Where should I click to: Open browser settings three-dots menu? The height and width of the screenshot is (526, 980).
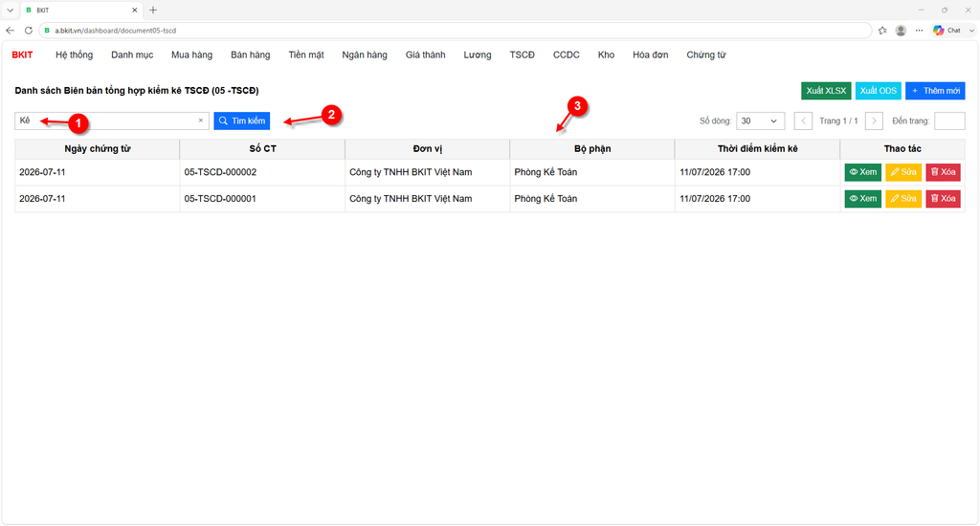point(919,30)
